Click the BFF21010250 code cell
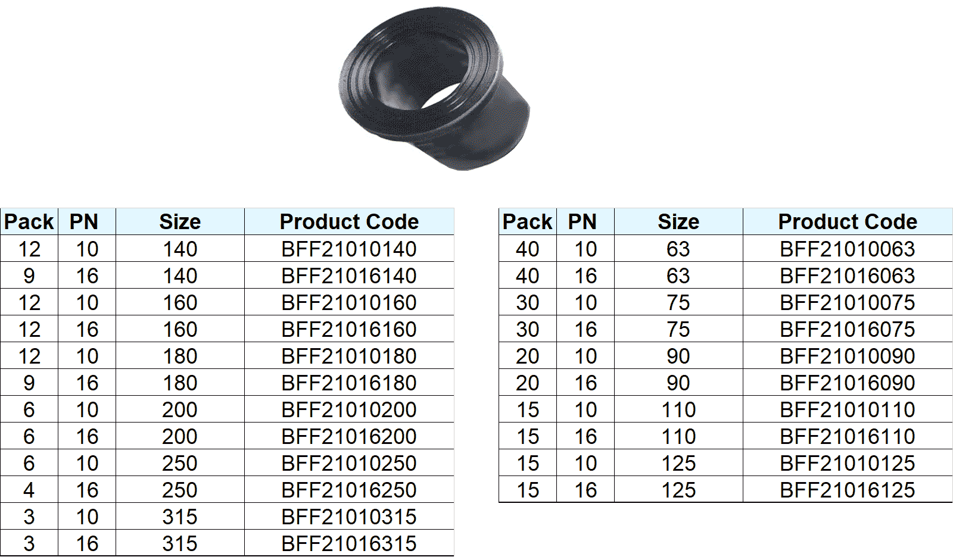 tap(349, 463)
